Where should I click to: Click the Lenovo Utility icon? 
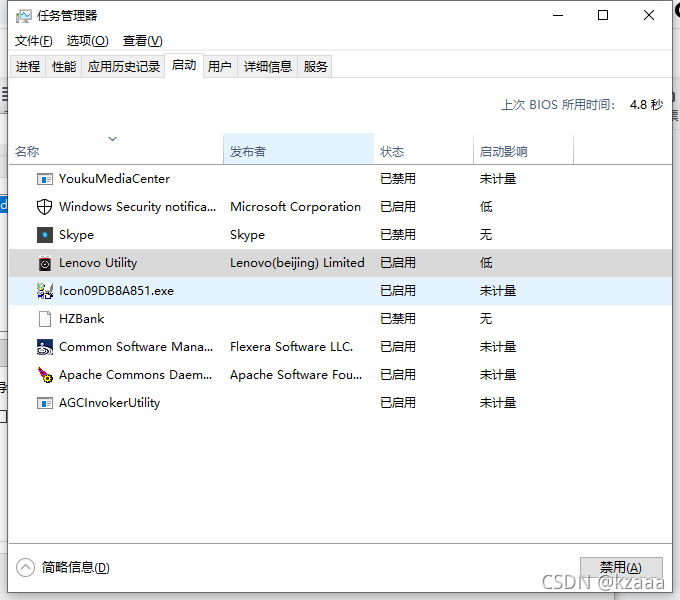point(45,263)
